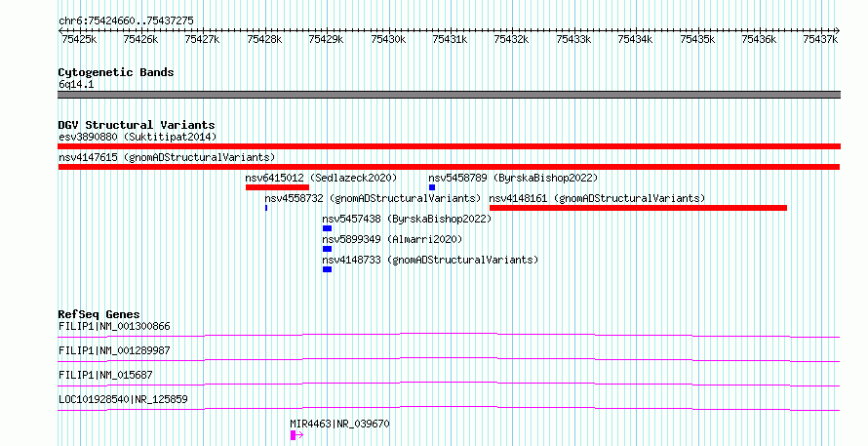Open the nsv5899349 (Almarri2020) label

coord(392,239)
